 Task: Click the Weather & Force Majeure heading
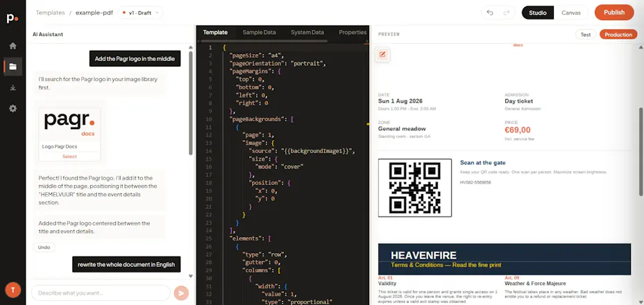pyautogui.click(x=535, y=284)
